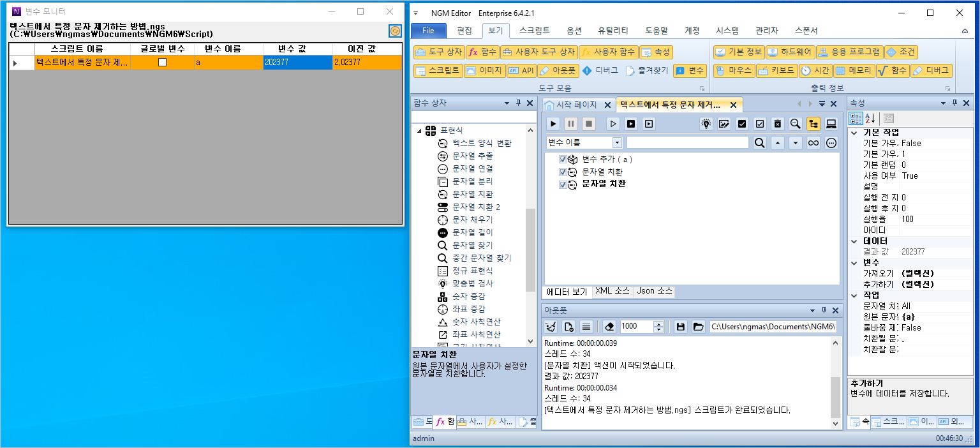Click the infinity loop icon
The width and height of the screenshot is (980, 448).
point(813,143)
